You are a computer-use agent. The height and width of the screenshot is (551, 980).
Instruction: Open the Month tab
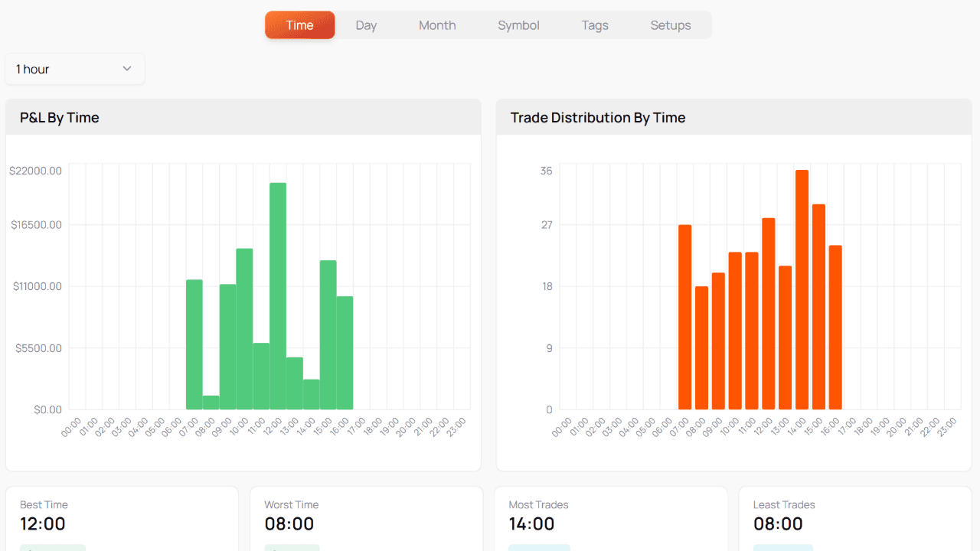click(437, 25)
